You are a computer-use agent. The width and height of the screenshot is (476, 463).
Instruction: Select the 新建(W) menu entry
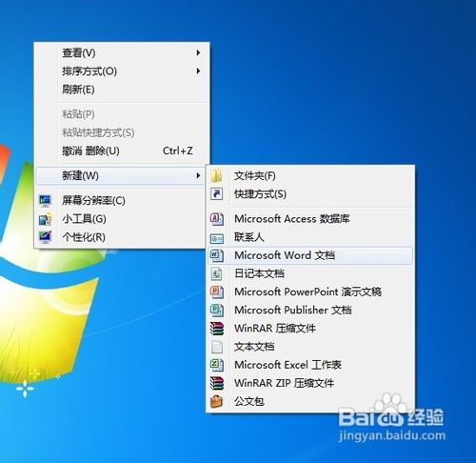(x=121, y=175)
